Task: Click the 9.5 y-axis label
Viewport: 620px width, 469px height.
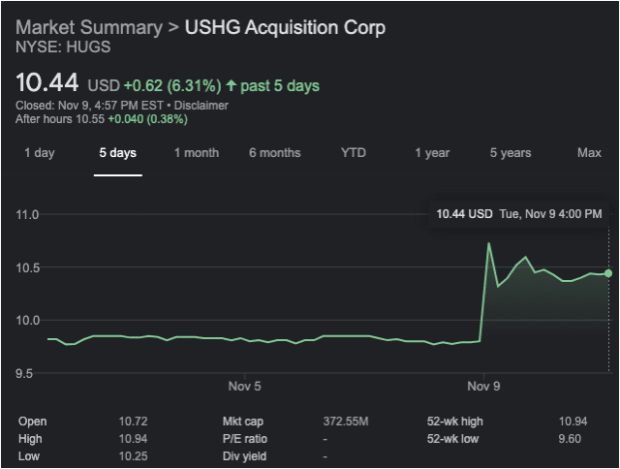Action: tap(24, 373)
